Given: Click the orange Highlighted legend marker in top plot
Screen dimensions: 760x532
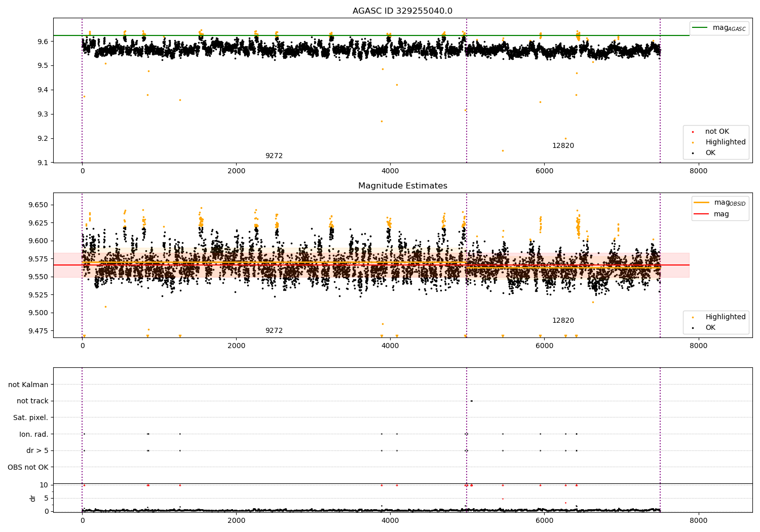Looking at the screenshot, I should (693, 143).
